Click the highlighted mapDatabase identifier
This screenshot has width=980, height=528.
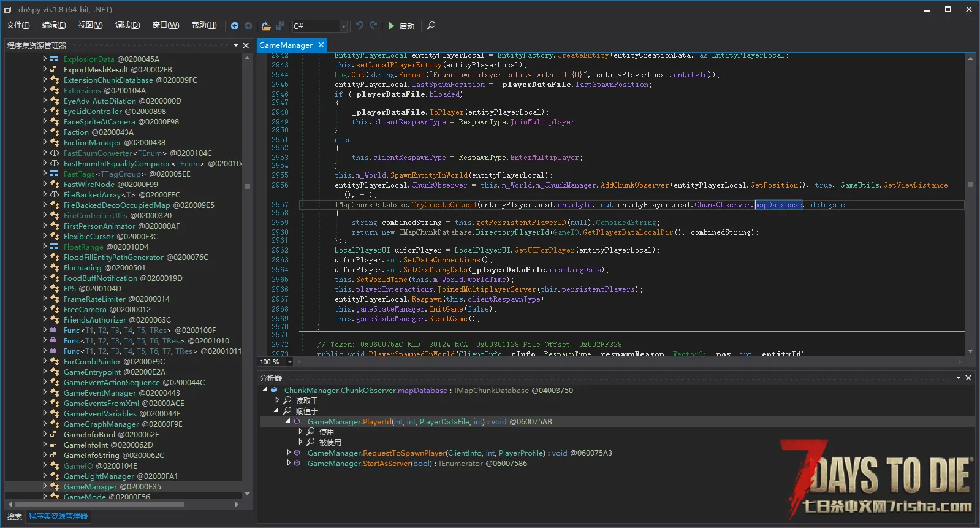(x=778, y=205)
